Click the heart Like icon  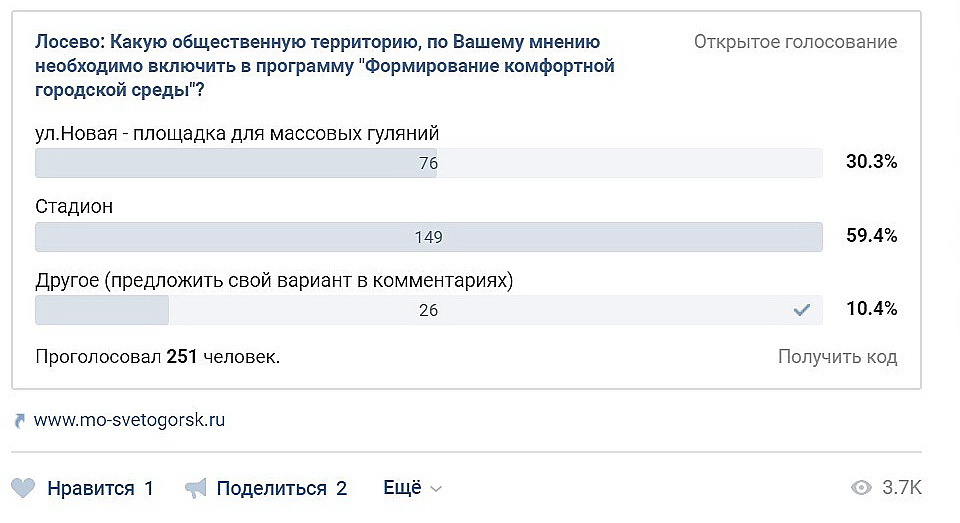(x=23, y=488)
